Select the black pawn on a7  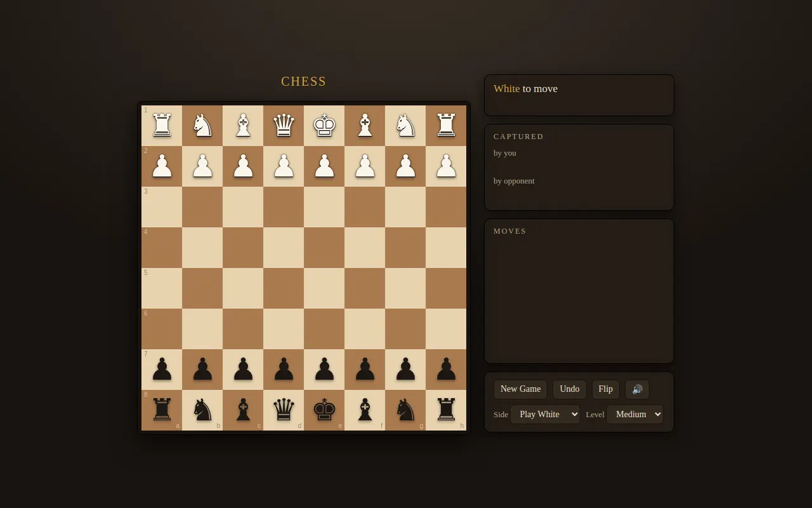[162, 370]
